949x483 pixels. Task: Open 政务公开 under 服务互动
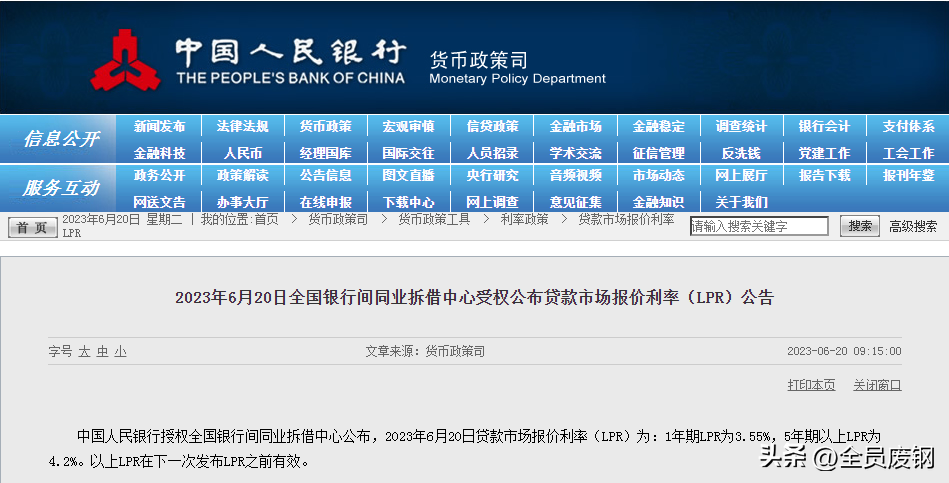[159, 176]
